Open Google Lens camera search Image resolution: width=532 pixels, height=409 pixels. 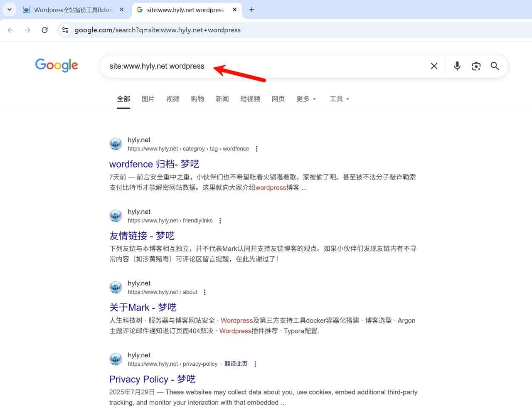(x=476, y=66)
